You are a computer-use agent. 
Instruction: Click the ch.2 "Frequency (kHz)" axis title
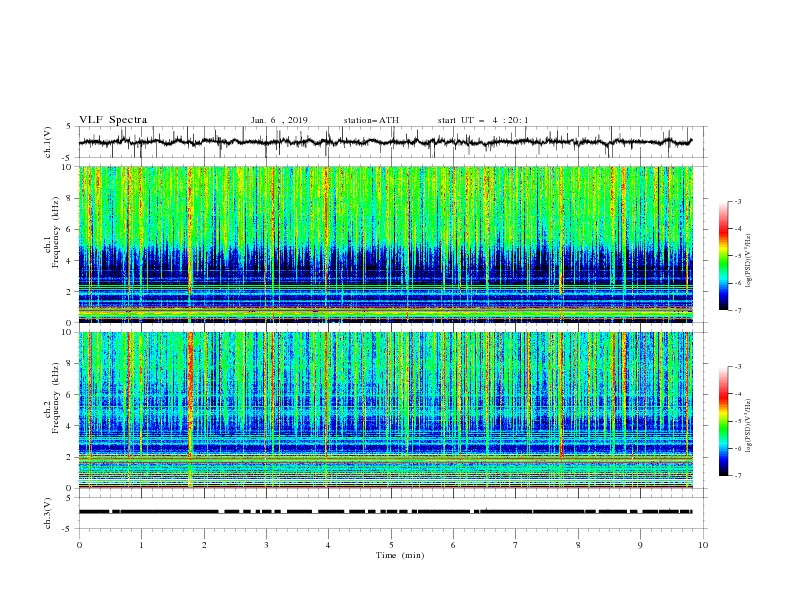pos(56,398)
